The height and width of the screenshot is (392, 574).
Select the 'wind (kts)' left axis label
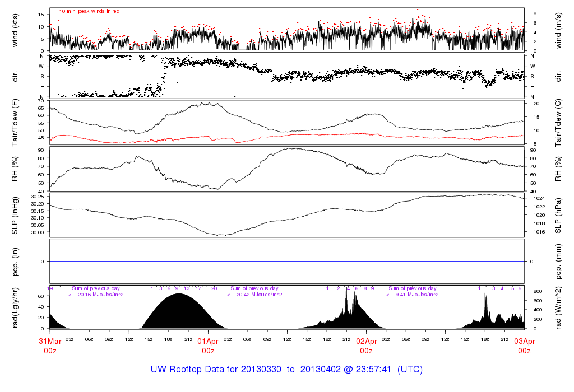tap(15, 30)
